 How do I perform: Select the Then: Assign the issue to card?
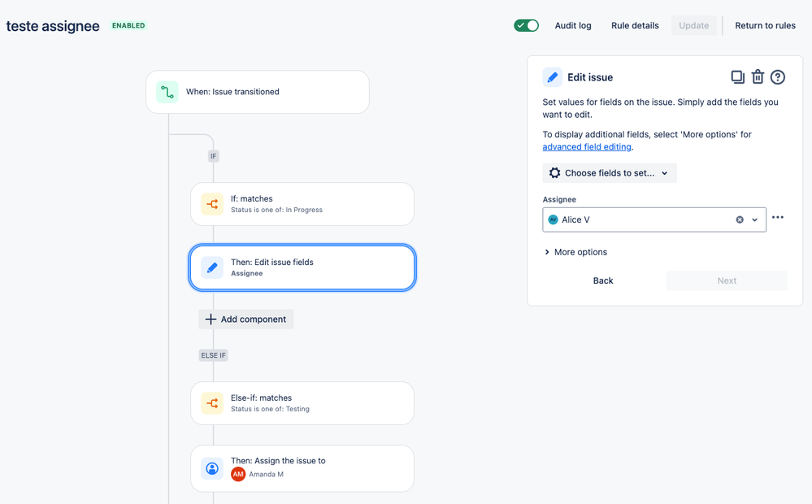point(302,468)
